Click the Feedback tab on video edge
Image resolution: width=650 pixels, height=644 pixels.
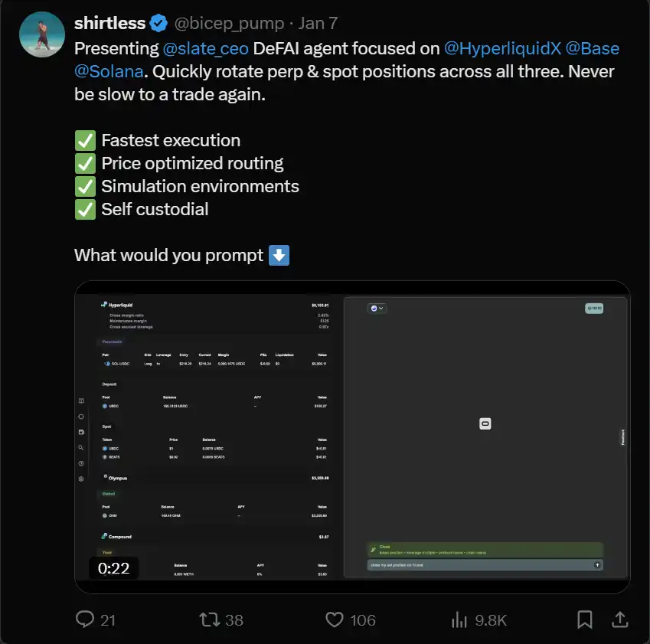tap(622, 437)
